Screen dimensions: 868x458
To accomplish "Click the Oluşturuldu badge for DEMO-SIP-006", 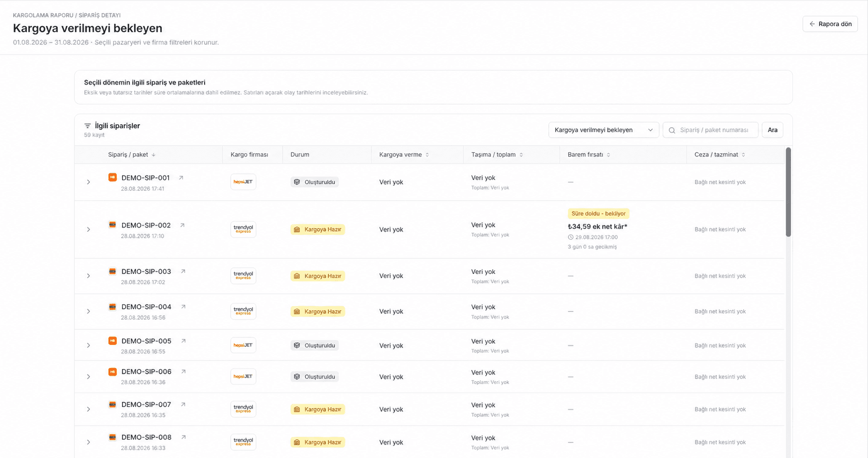I will [x=315, y=377].
